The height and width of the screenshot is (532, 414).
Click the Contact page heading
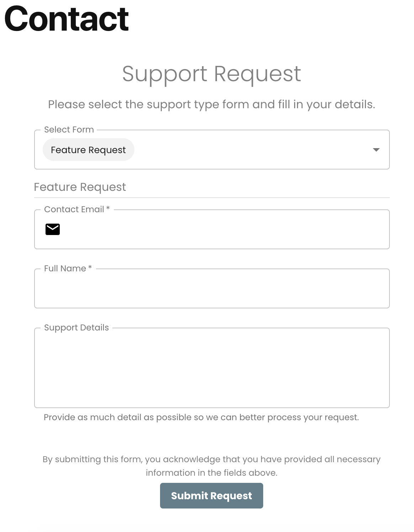coord(67,19)
